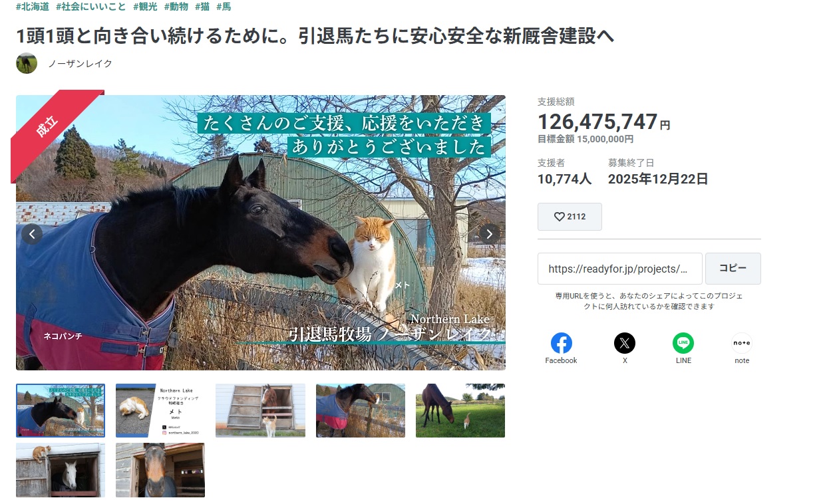Like the project with heart button 2112
This screenshot has height=504, width=831.
coord(570,217)
